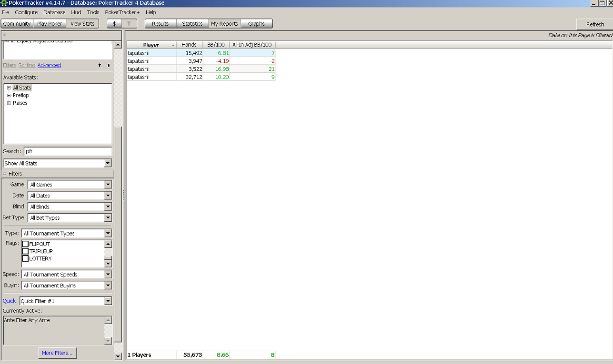The image size is (613, 364).
Task: Open the PokerTracker+ menu
Action: tap(122, 12)
